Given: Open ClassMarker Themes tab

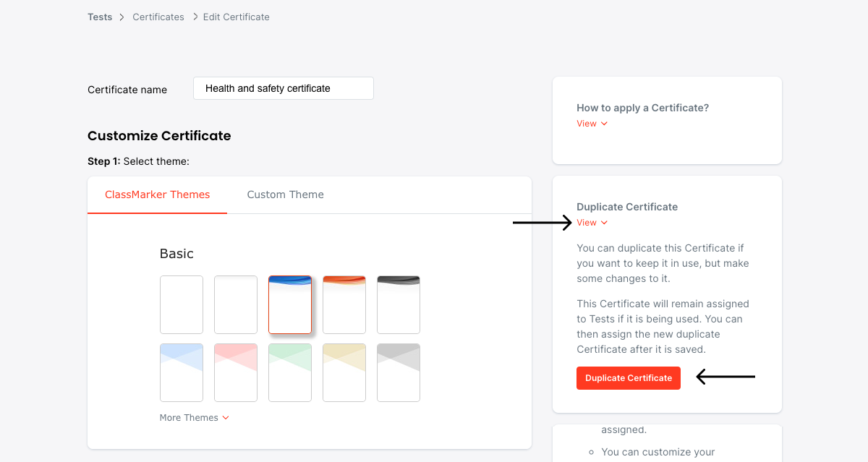Looking at the screenshot, I should click(x=157, y=194).
